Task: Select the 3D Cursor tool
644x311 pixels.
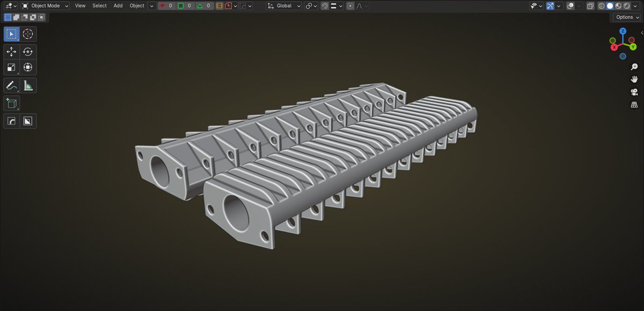Action: pyautogui.click(x=28, y=34)
